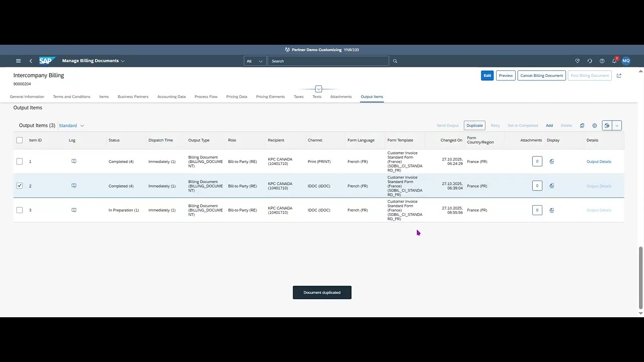This screenshot has height=362, width=644.
Task: Open Output Details link for item 1
Action: click(x=599, y=161)
